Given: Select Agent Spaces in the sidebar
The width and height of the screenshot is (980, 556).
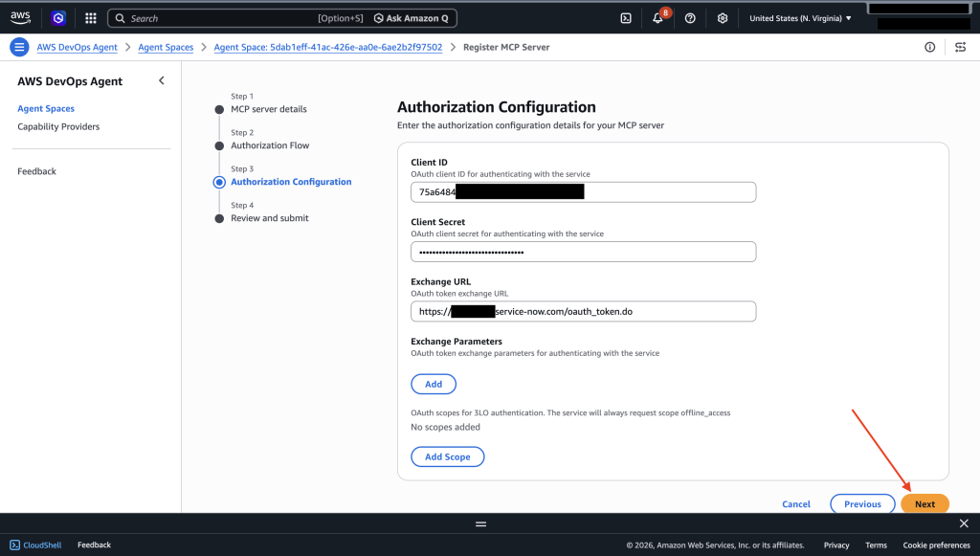Looking at the screenshot, I should (x=46, y=108).
